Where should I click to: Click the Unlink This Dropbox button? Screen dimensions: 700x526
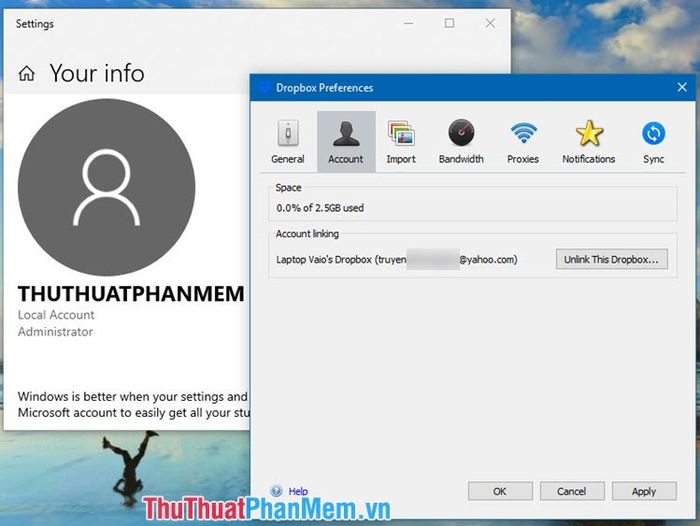[x=612, y=259]
